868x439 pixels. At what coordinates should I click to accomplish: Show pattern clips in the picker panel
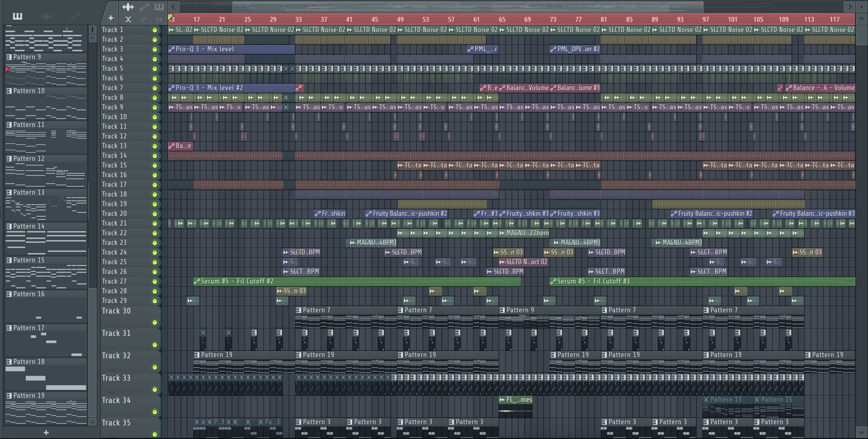click(17, 16)
